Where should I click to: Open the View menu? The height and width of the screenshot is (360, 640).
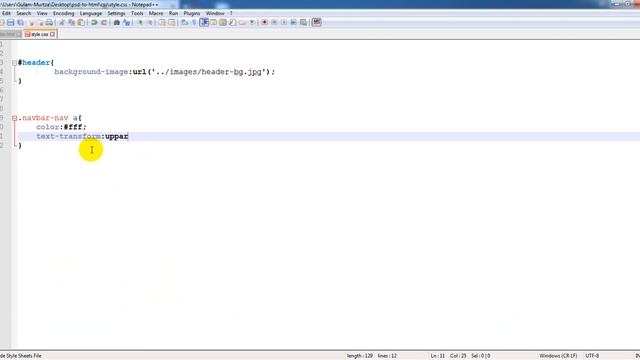tap(42, 13)
